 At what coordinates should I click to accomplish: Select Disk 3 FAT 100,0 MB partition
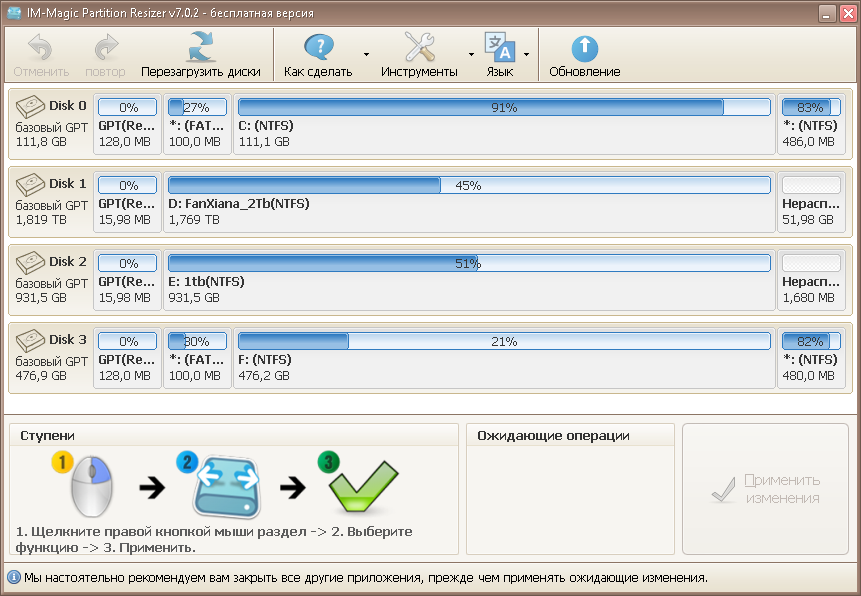[x=198, y=358]
